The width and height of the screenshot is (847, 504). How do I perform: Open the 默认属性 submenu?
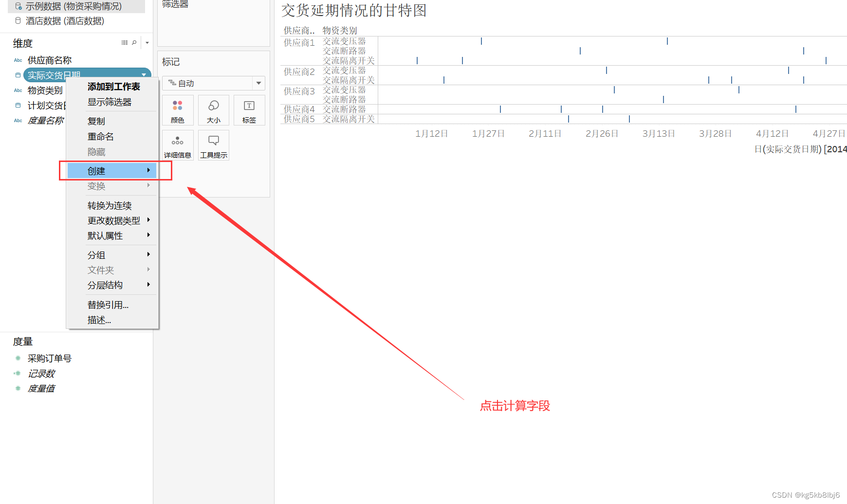click(x=112, y=236)
